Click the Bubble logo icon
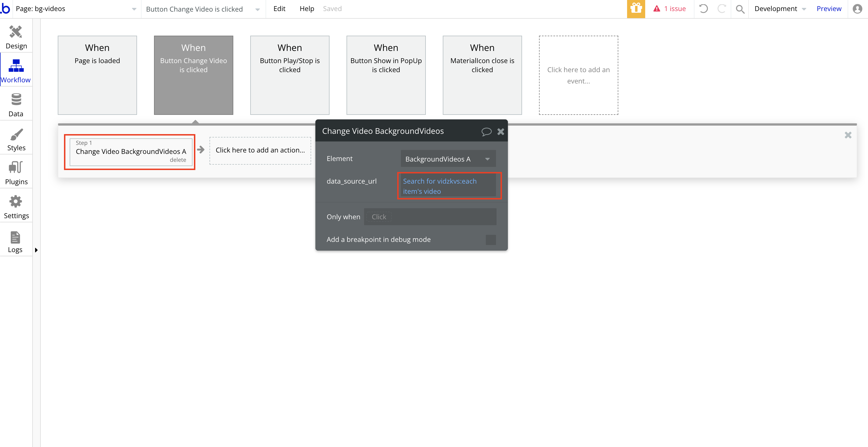Viewport: 868px width, 447px height. 5,9
